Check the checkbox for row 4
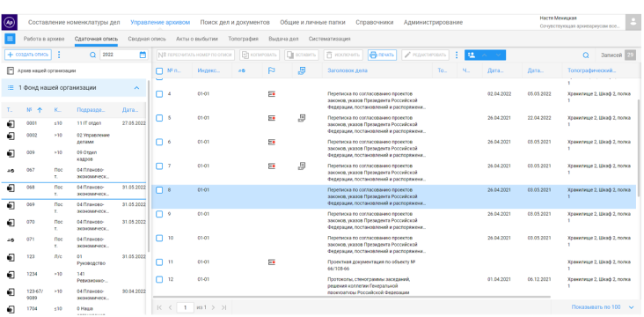Image resolution: width=644 pixels, height=317 pixels. pos(159,94)
